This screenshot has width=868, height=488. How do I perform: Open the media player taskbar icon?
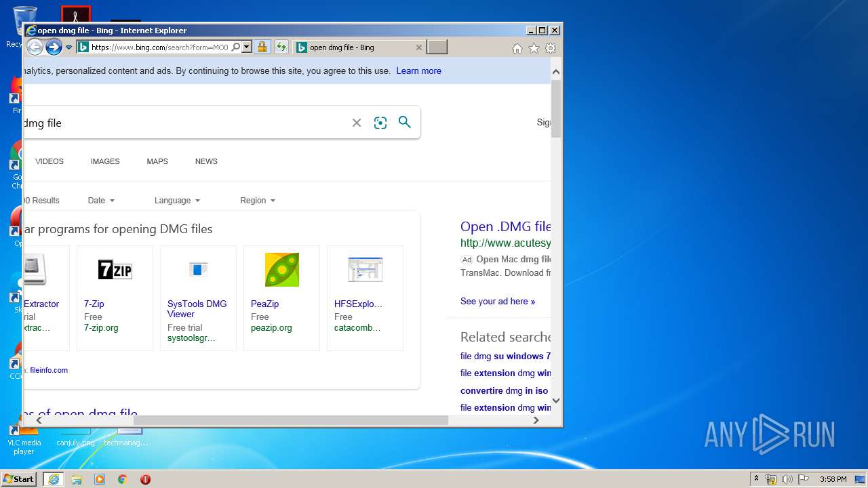tap(100, 479)
